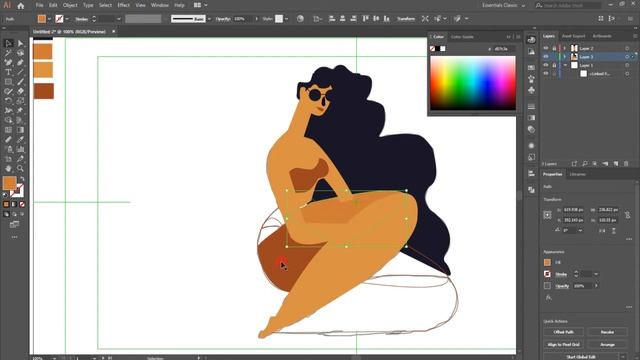Expand Layer 2 disclosure triangle

(x=565, y=48)
